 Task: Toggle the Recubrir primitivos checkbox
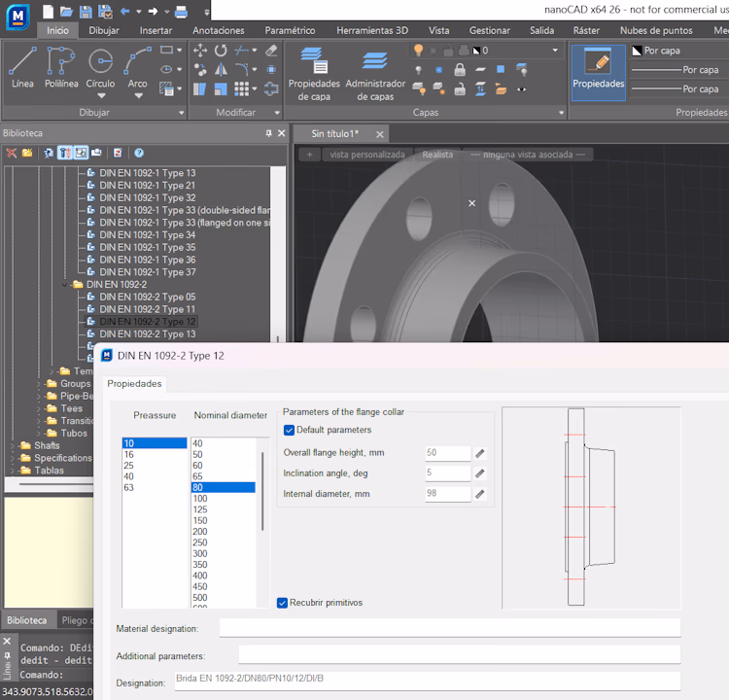282,603
